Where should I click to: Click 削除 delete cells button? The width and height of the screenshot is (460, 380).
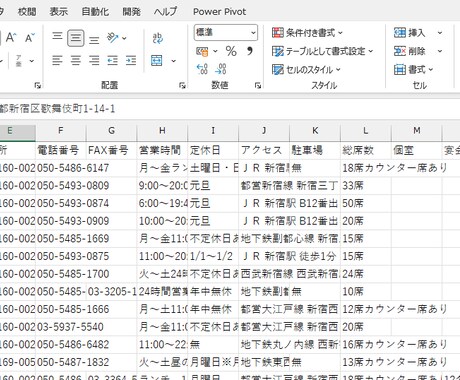tap(410, 51)
